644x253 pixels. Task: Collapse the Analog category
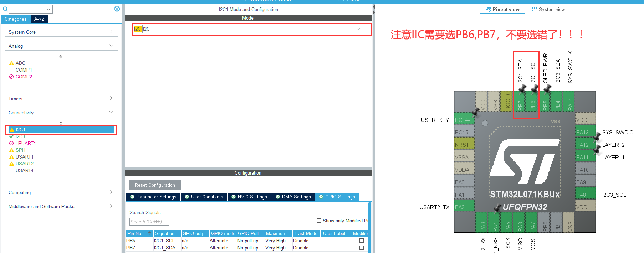coord(61,46)
